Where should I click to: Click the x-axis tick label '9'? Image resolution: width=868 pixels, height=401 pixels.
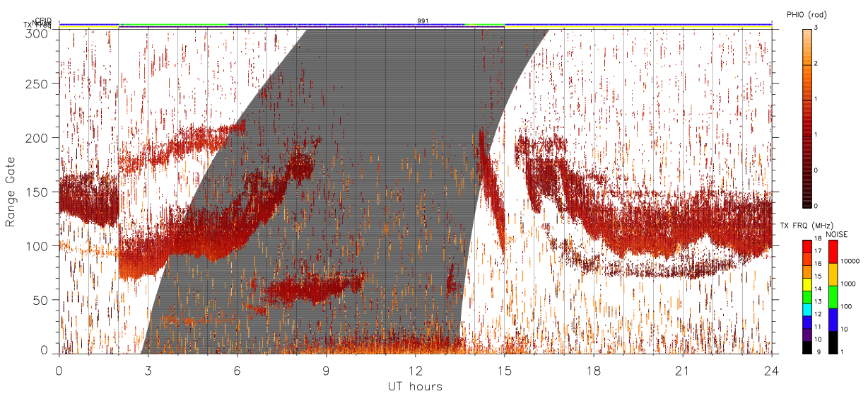click(x=326, y=370)
